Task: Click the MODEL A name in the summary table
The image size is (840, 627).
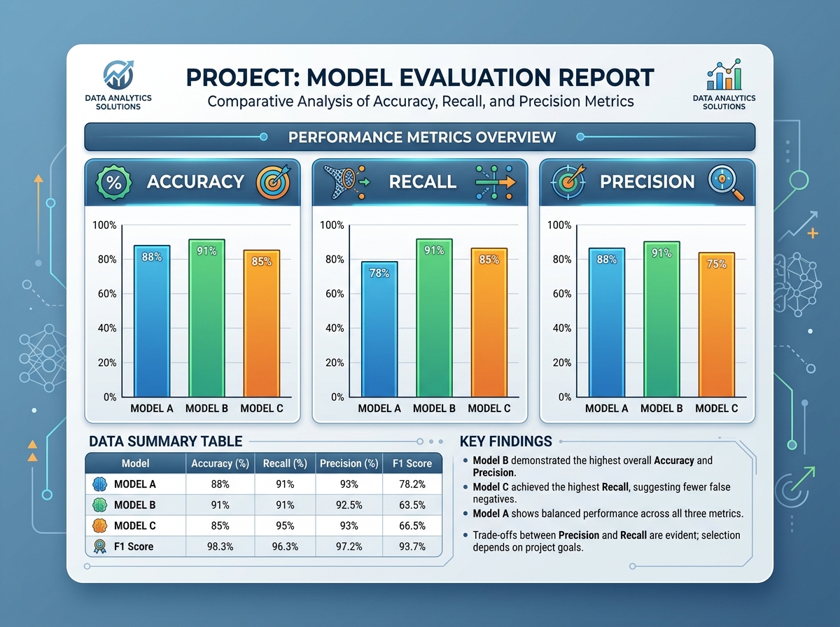Action: point(135,484)
